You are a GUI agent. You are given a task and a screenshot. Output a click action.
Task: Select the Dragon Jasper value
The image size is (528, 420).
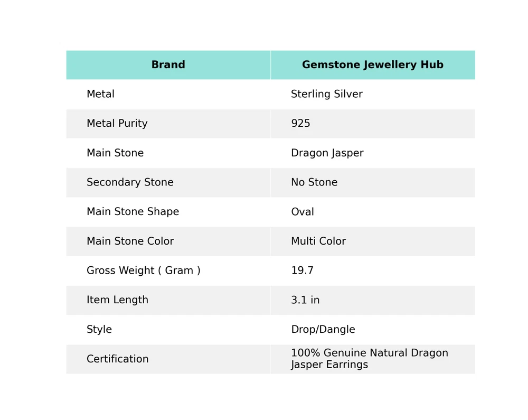[x=327, y=153]
